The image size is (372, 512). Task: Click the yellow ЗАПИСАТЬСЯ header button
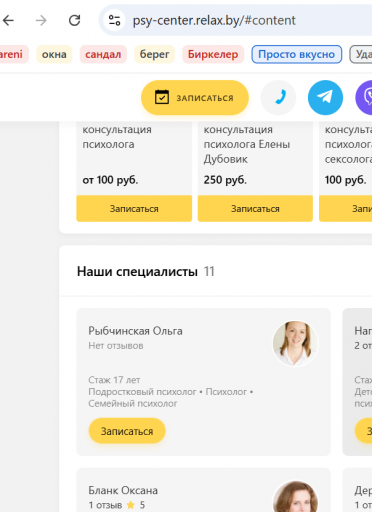(x=195, y=98)
